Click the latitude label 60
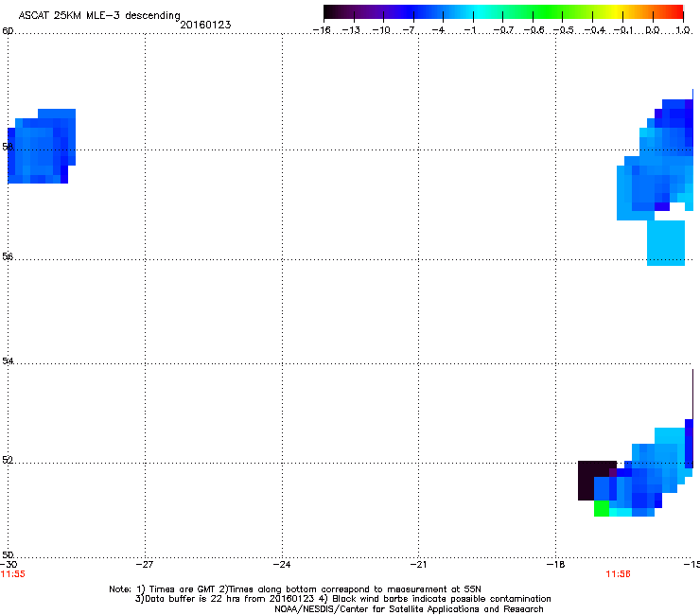Viewport: 700px width, 615px height. (x=8, y=31)
